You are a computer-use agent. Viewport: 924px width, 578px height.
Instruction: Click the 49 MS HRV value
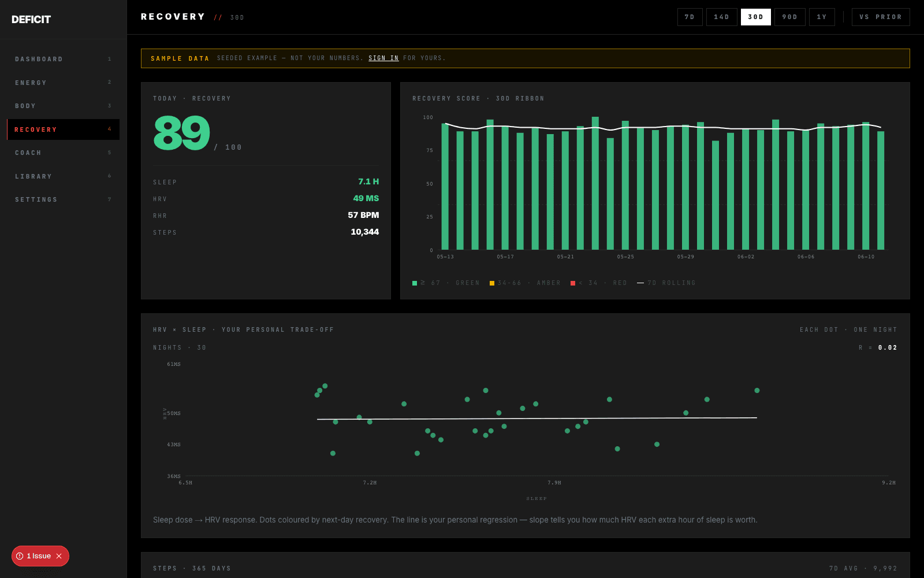(366, 198)
